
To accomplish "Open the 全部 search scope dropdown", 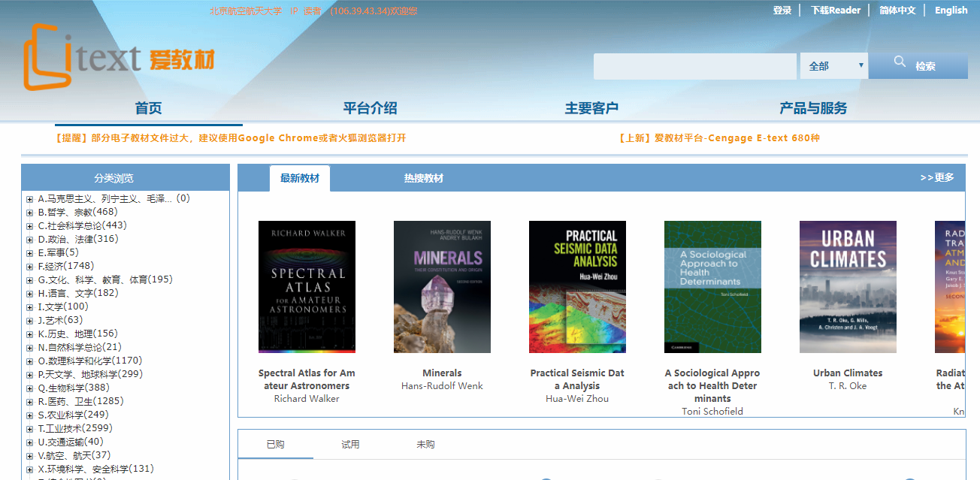I will point(834,66).
